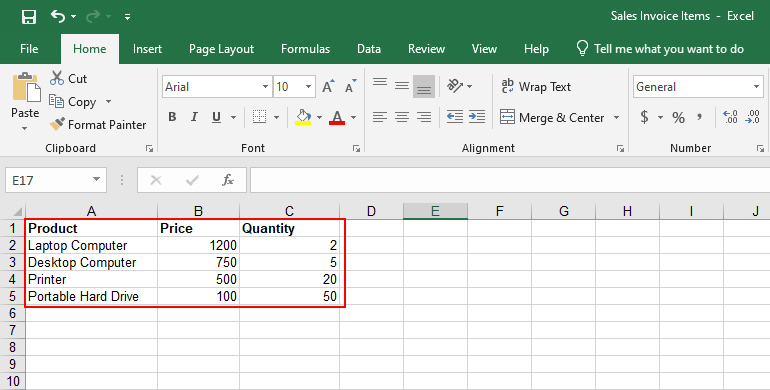Apply red Font Color

(x=337, y=117)
